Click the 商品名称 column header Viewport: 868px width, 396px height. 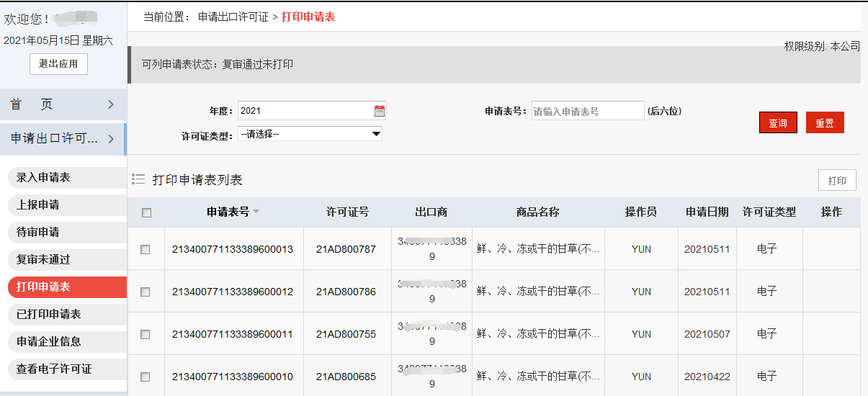[538, 212]
